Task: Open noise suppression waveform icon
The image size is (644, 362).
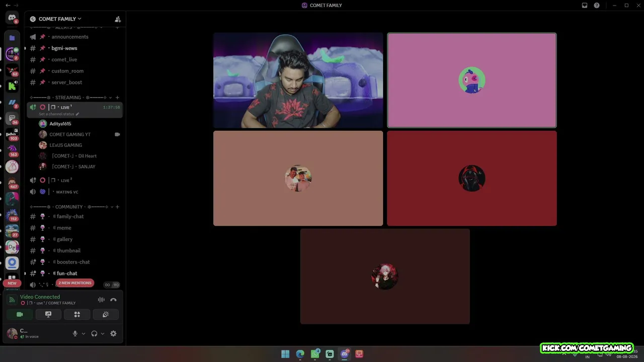Action: point(101,300)
